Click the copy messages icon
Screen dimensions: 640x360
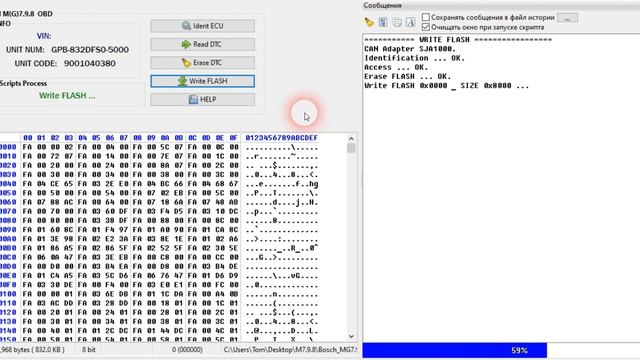point(397,22)
